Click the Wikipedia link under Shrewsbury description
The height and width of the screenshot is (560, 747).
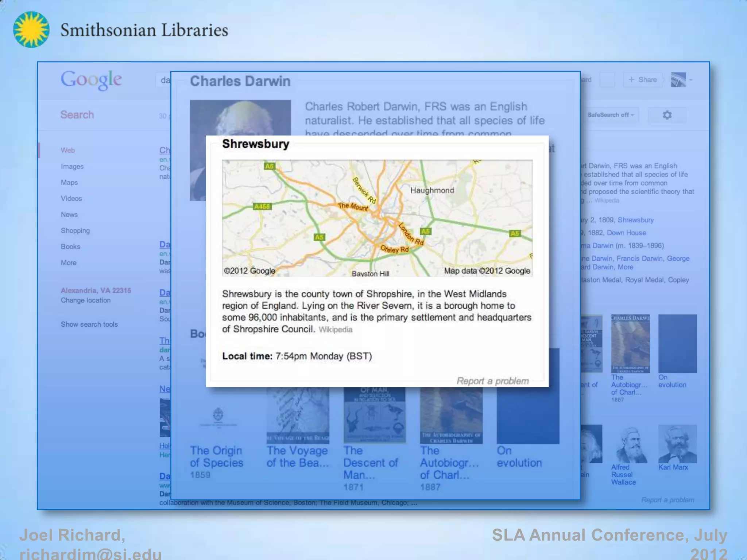335,330
